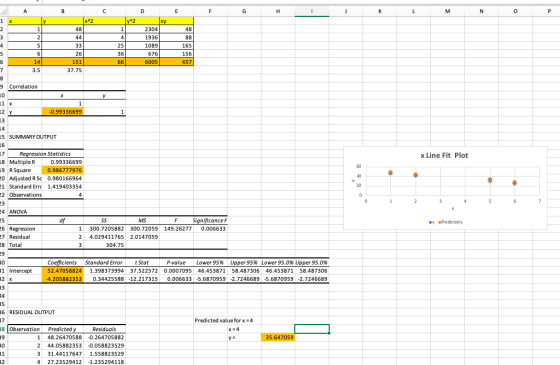Screen dimensions: 560x365
Task: Click the predicted y value 35.647059
Action: 278,337
